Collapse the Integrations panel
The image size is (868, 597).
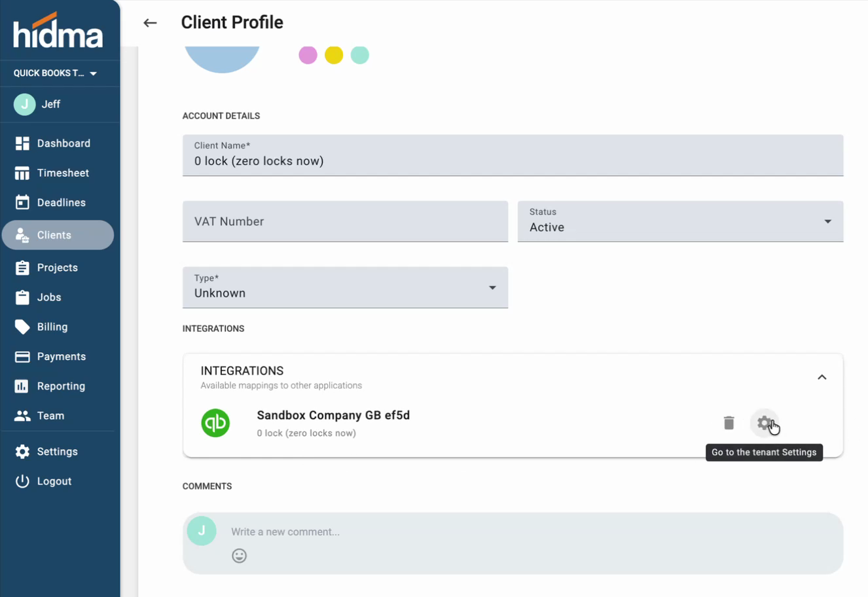(822, 378)
